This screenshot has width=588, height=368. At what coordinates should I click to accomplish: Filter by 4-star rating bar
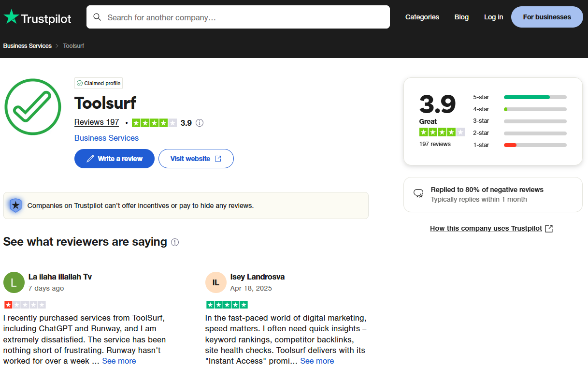click(520, 109)
